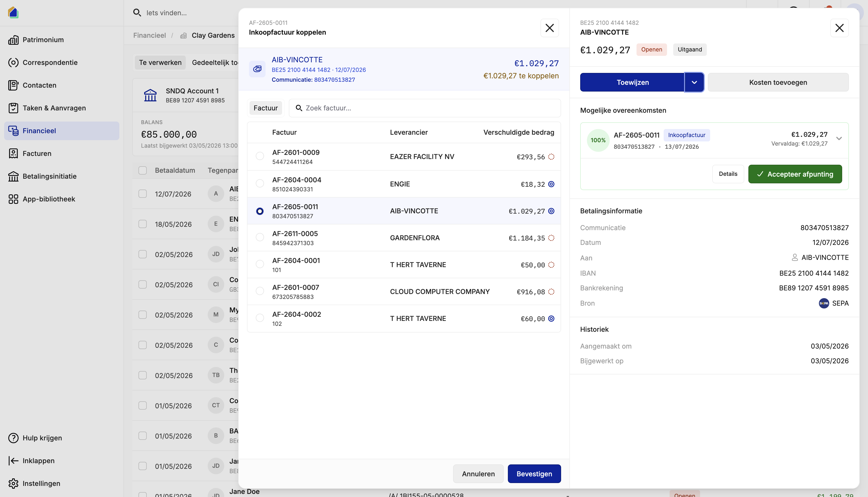The width and height of the screenshot is (868, 497).
Task: Click payment card icon beside AIB-VINCOTTE header
Action: pyautogui.click(x=257, y=69)
